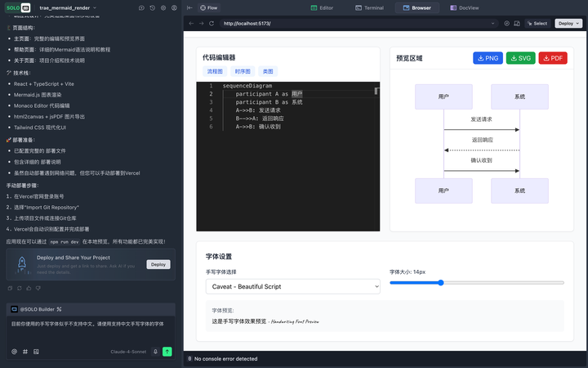Export the diagram as PNG

[488, 58]
